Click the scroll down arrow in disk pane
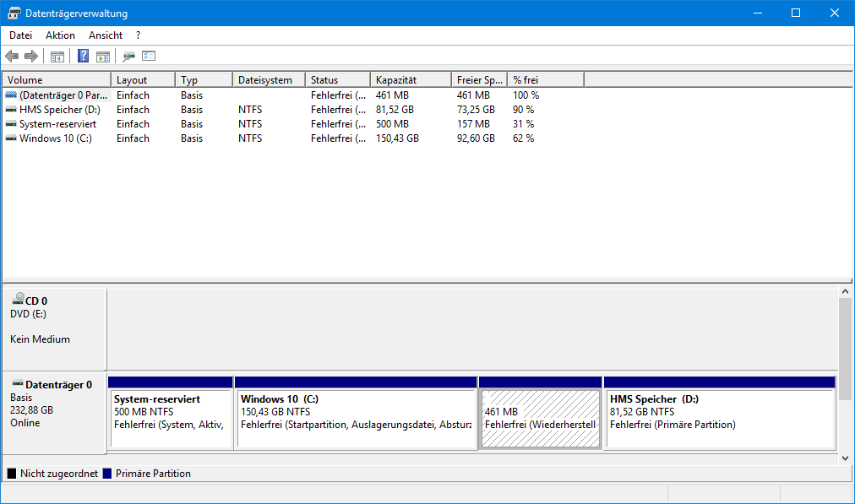The image size is (855, 504). pyautogui.click(x=845, y=458)
